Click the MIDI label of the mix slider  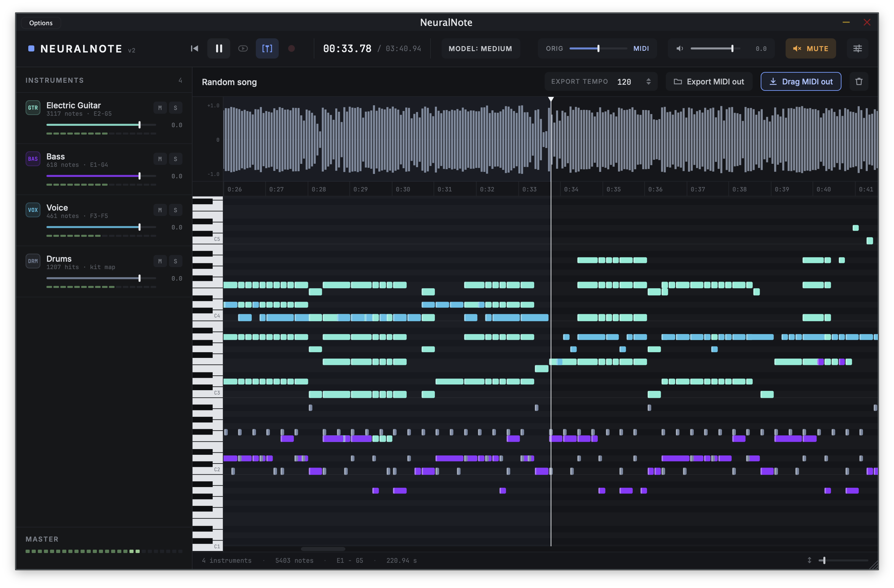click(641, 48)
